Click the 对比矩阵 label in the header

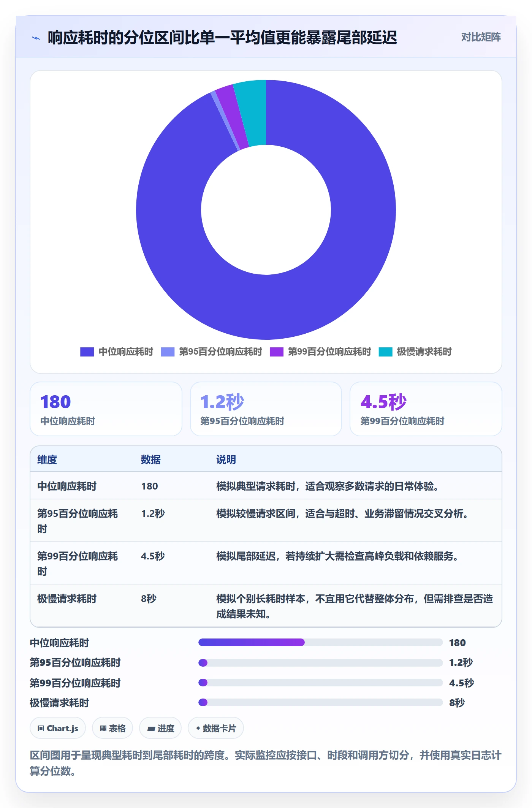[481, 37]
